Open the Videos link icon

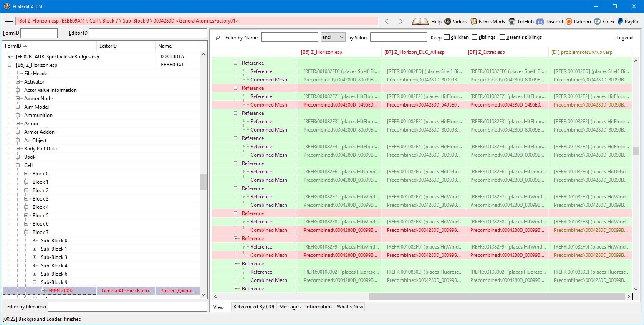(x=448, y=21)
